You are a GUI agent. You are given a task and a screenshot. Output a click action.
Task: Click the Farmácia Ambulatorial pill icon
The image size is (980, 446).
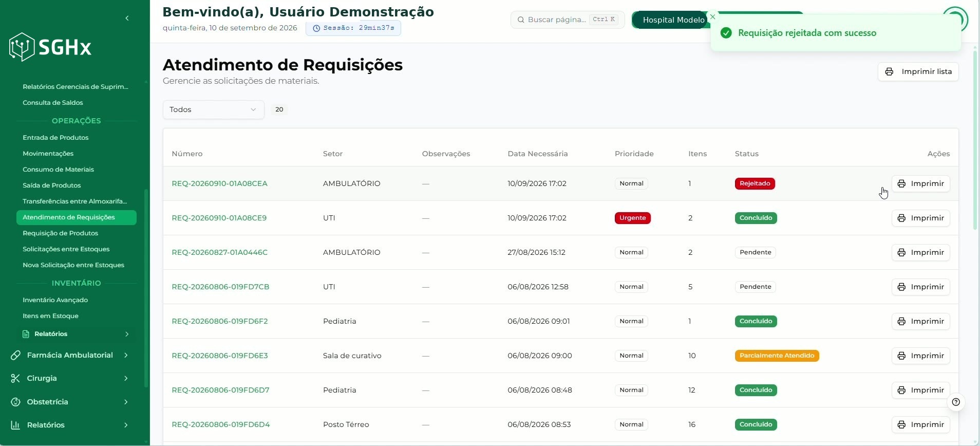pyautogui.click(x=15, y=355)
